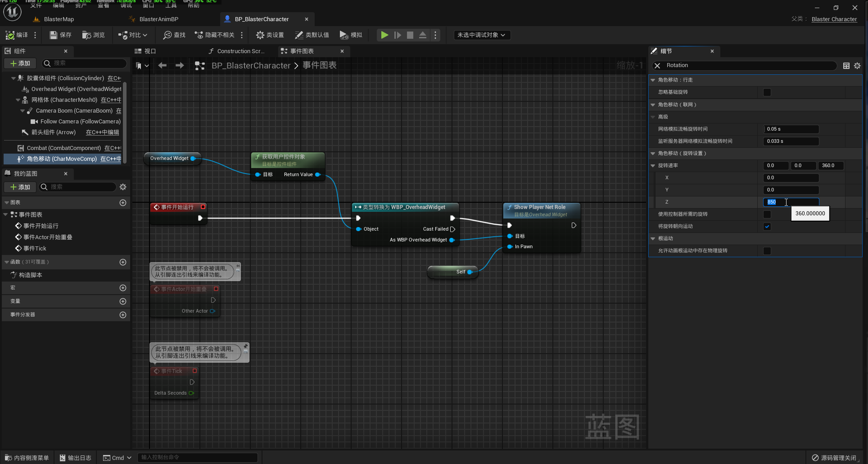Add new event dispatcher plus icon
Viewport: 868px width, 464px height.
pyautogui.click(x=123, y=315)
